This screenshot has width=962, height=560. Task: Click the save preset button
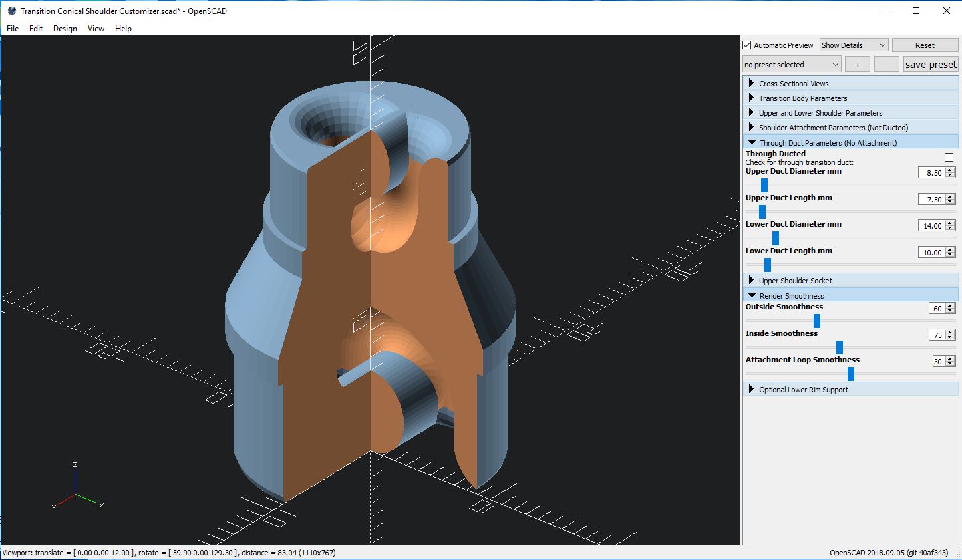931,65
